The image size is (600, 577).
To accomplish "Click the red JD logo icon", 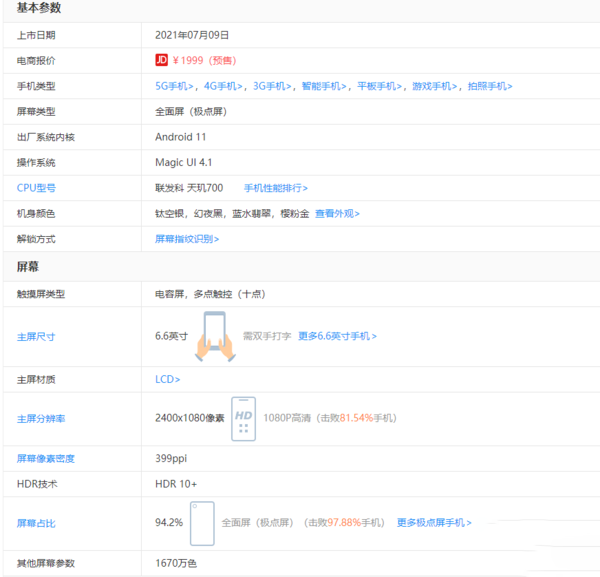I will [161, 60].
